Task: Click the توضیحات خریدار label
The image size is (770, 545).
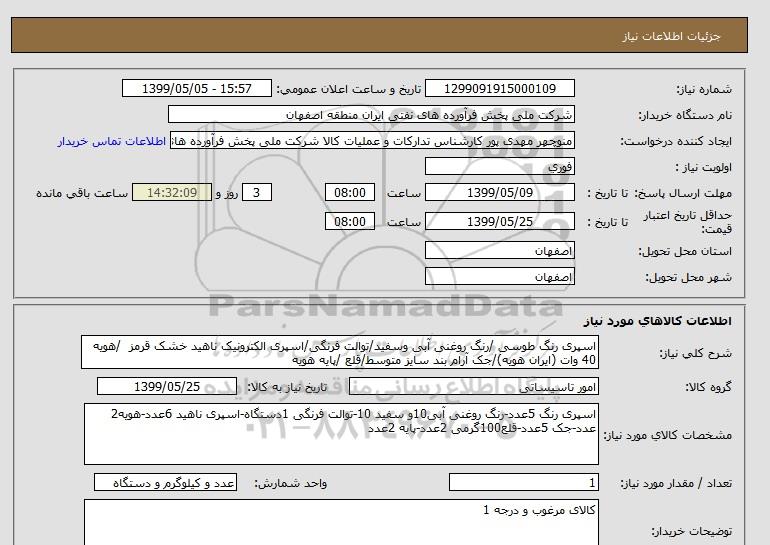Action: tap(691, 531)
